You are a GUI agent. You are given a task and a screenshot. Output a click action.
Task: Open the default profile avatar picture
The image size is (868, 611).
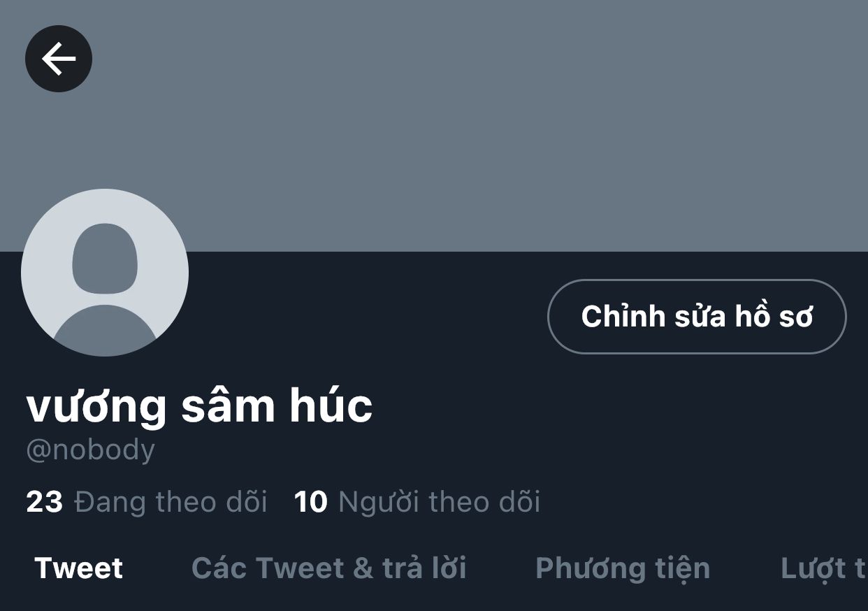[105, 273]
